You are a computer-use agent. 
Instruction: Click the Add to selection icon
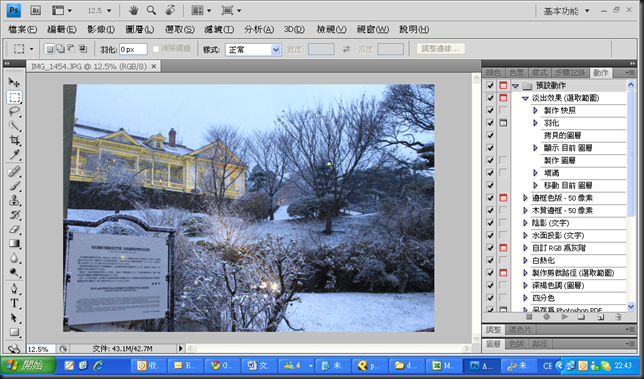coord(60,49)
